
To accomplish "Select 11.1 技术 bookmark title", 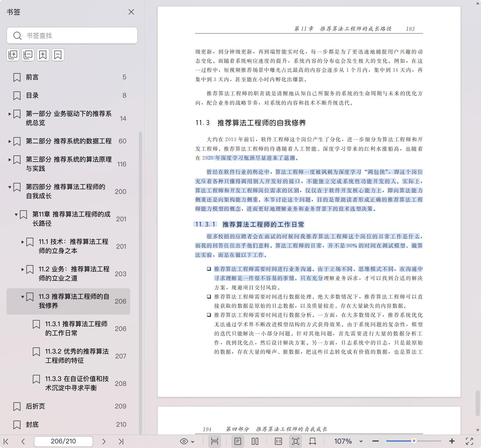I will point(73,246).
